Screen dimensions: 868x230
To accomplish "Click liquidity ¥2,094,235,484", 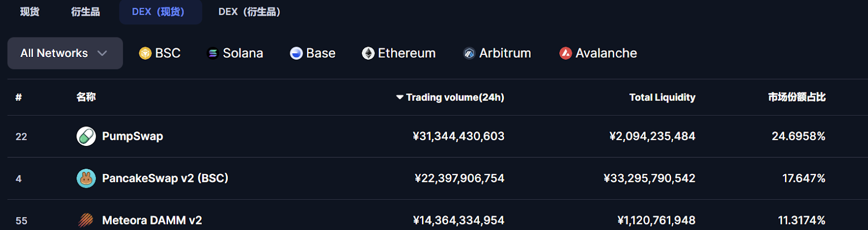I will pos(652,136).
